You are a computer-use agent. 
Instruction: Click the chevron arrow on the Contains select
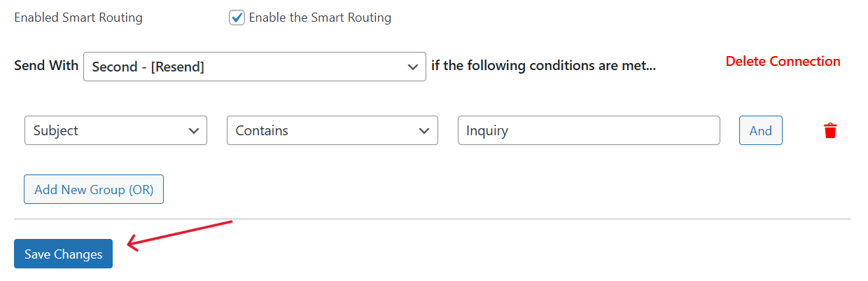[x=423, y=131]
